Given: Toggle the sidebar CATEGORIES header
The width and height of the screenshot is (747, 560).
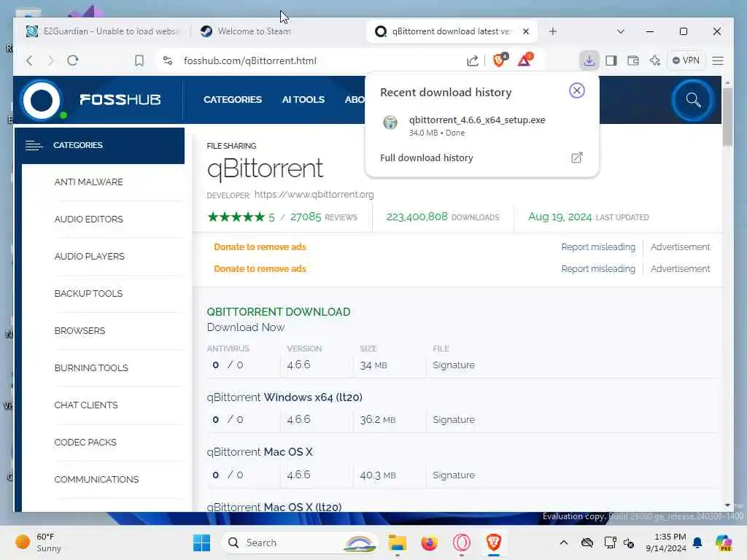Looking at the screenshot, I should point(99,145).
